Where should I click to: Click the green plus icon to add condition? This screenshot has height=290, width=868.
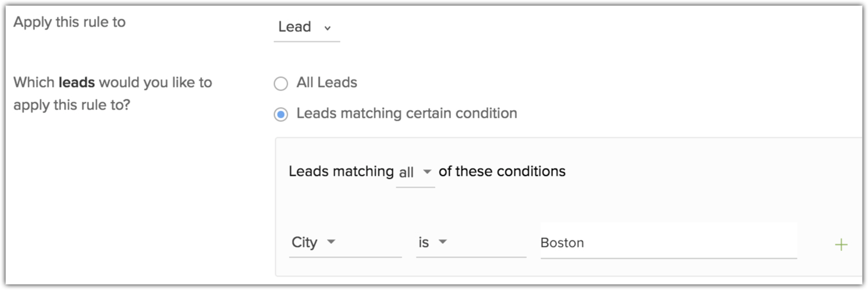pos(841,244)
